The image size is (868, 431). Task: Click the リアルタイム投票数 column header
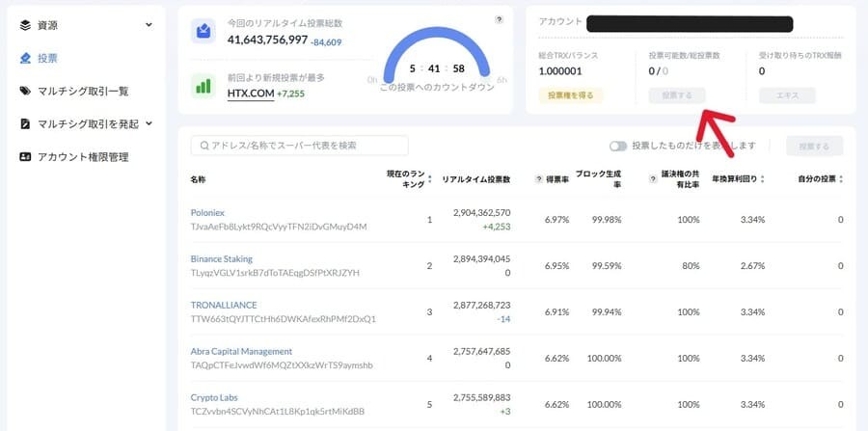point(476,179)
